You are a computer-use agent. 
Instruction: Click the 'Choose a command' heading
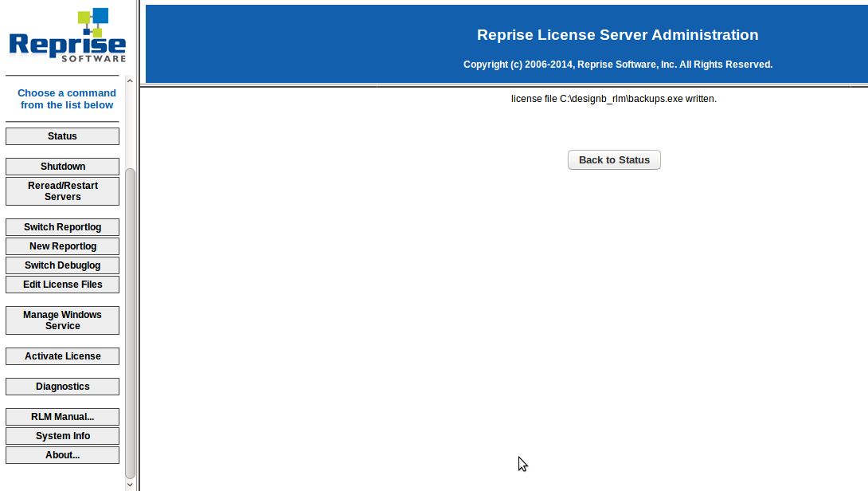click(67, 99)
